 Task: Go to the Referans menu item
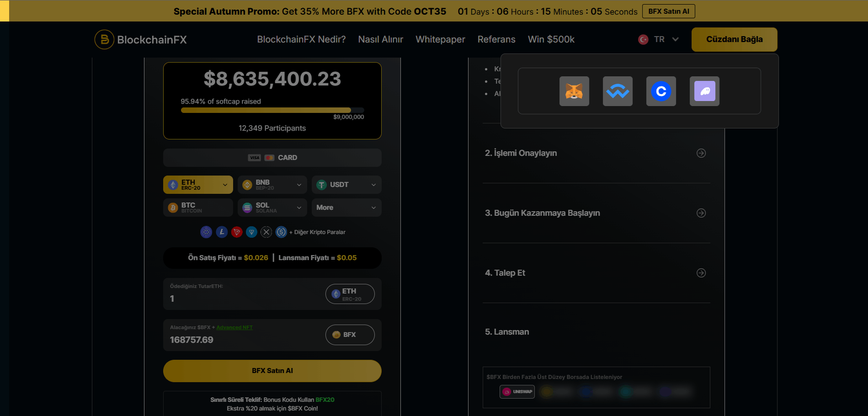point(496,40)
